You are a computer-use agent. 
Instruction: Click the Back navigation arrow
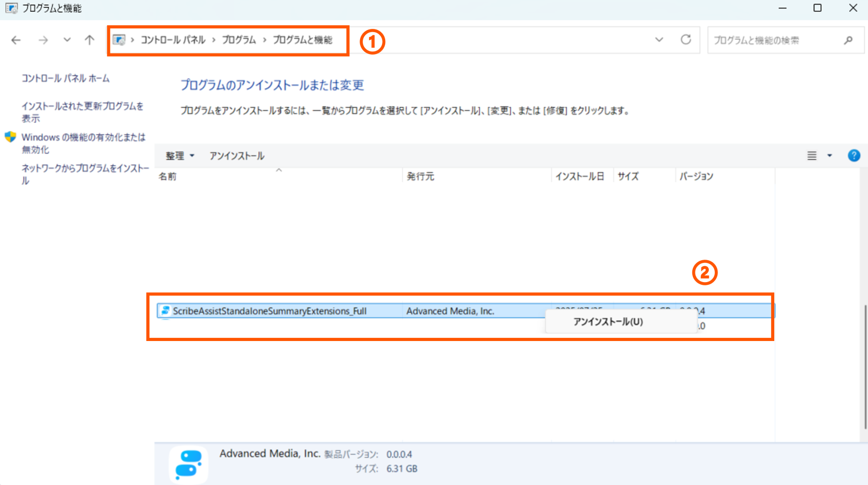pyautogui.click(x=16, y=40)
